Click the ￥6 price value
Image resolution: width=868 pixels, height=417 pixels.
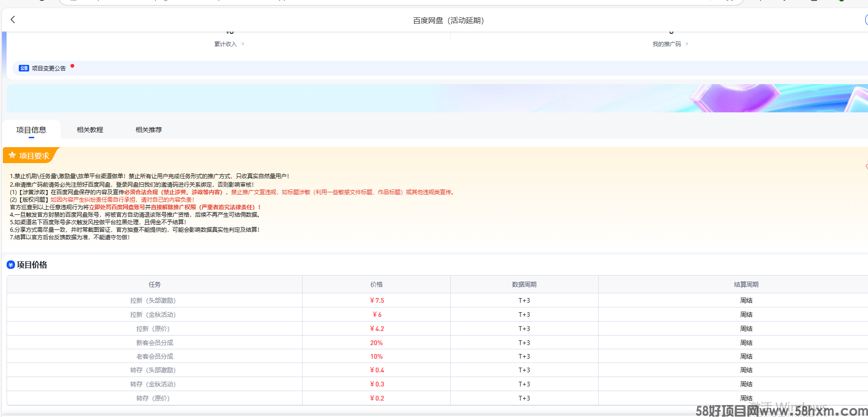[x=376, y=315]
